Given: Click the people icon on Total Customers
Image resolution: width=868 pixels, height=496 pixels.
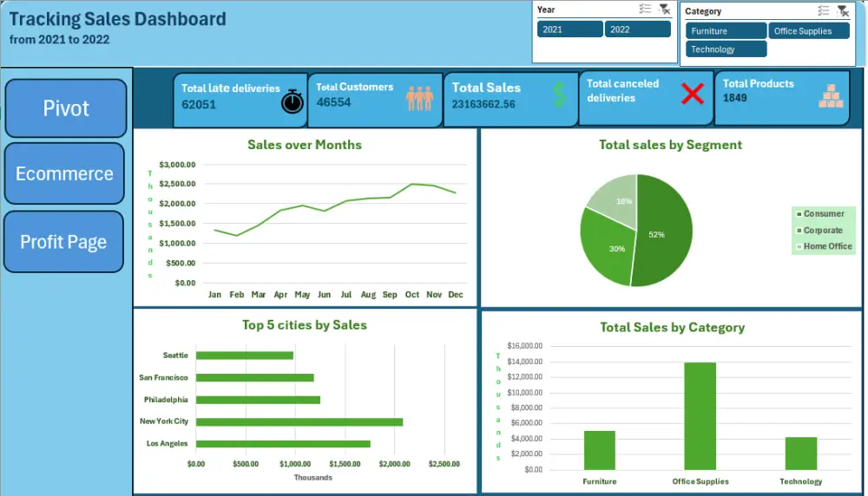Looking at the screenshot, I should (419, 99).
